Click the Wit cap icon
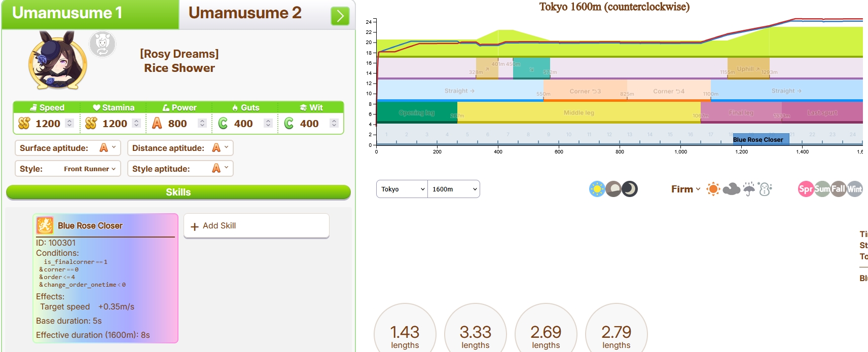Image resolution: width=868 pixels, height=352 pixels. (303, 107)
